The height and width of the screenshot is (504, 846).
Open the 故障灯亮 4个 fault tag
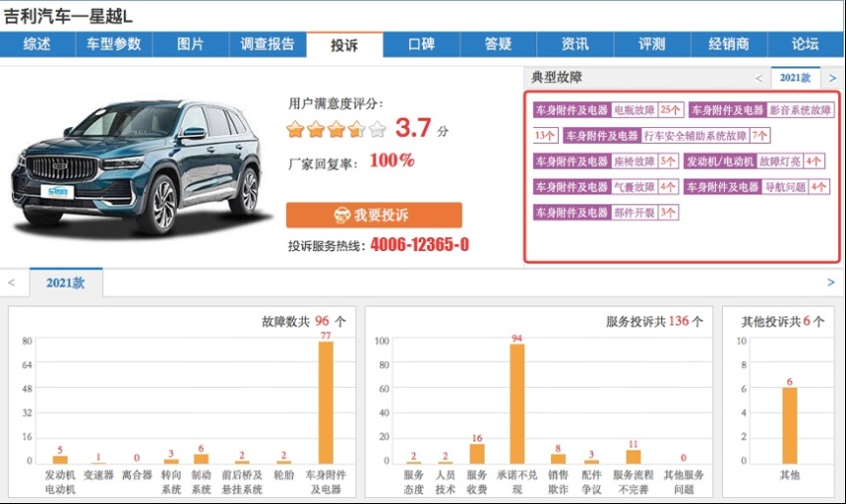(755, 161)
